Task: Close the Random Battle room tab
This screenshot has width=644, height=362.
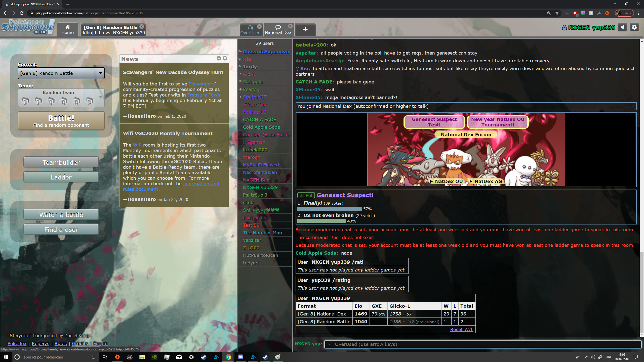Action: click(x=142, y=27)
